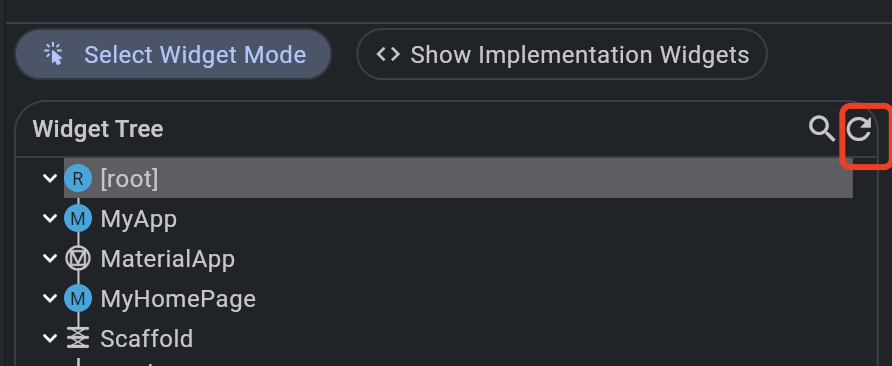Click the blue R icon beside [root]
The image size is (892, 366).
[78, 179]
